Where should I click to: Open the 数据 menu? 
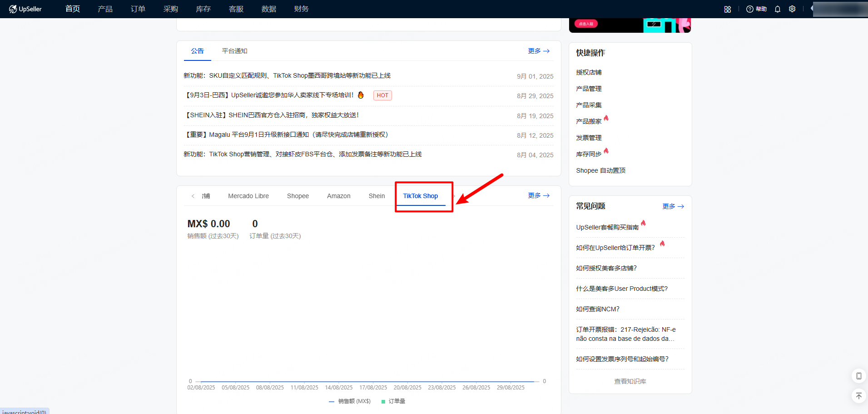click(x=269, y=9)
